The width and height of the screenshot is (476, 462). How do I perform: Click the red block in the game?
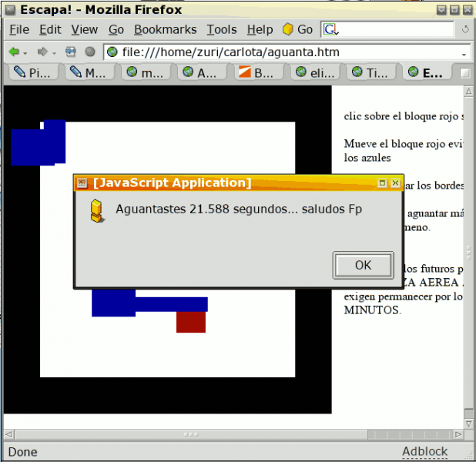coord(190,322)
